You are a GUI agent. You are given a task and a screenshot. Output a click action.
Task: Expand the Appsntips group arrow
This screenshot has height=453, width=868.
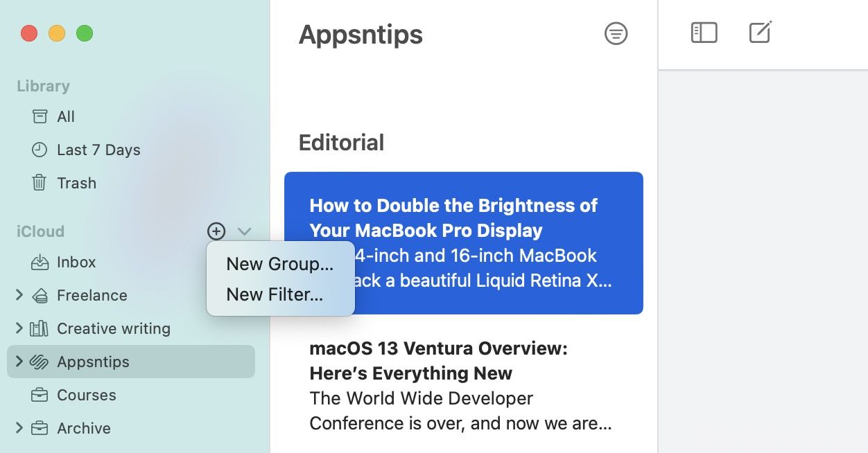click(19, 362)
